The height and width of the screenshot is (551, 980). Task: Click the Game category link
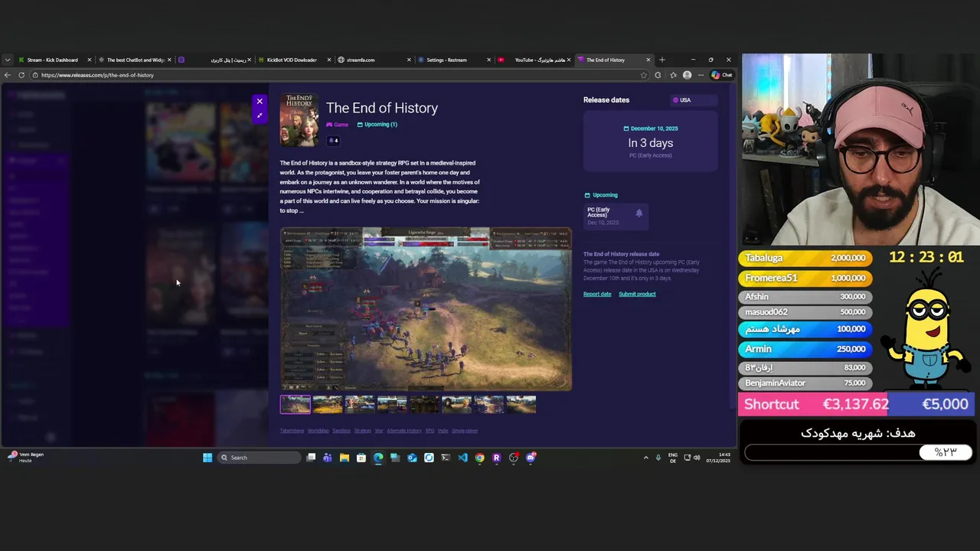click(x=338, y=125)
